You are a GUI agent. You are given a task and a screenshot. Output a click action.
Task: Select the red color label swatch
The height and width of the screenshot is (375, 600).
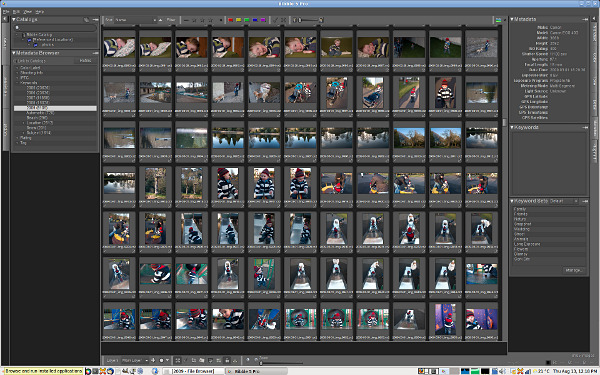(x=230, y=20)
